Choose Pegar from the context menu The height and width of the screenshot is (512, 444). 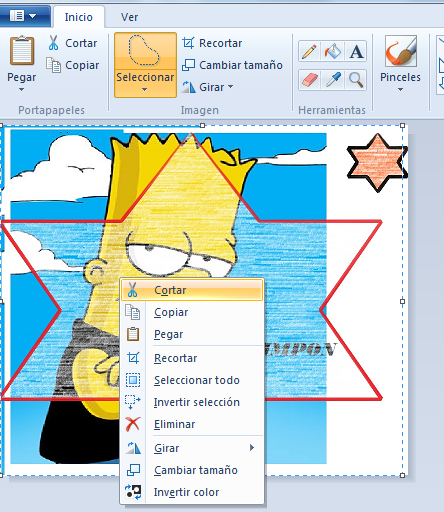point(192,334)
